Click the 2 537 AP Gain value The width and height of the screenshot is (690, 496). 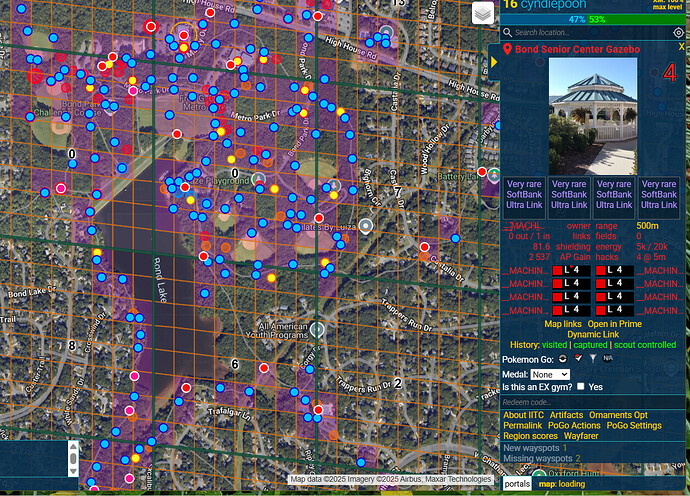540,257
